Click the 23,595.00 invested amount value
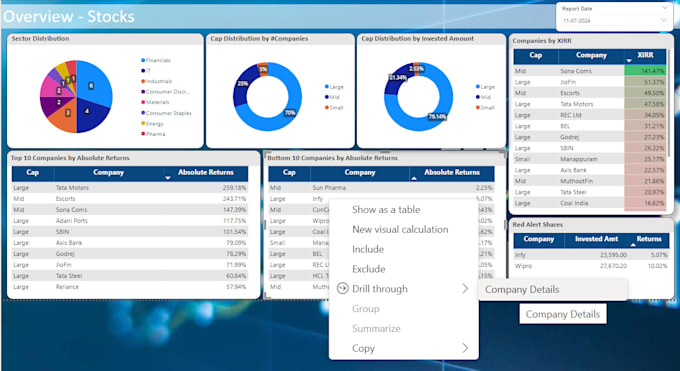Screen dimensions: 680x371 click(x=613, y=255)
